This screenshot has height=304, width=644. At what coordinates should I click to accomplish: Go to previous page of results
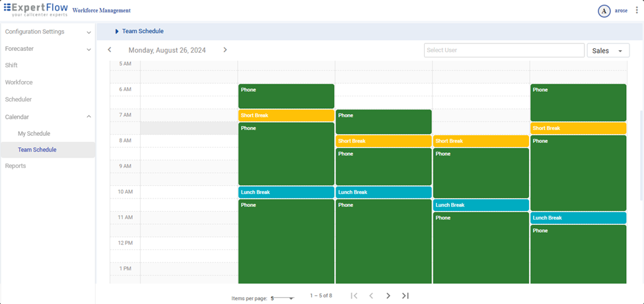[x=371, y=296]
